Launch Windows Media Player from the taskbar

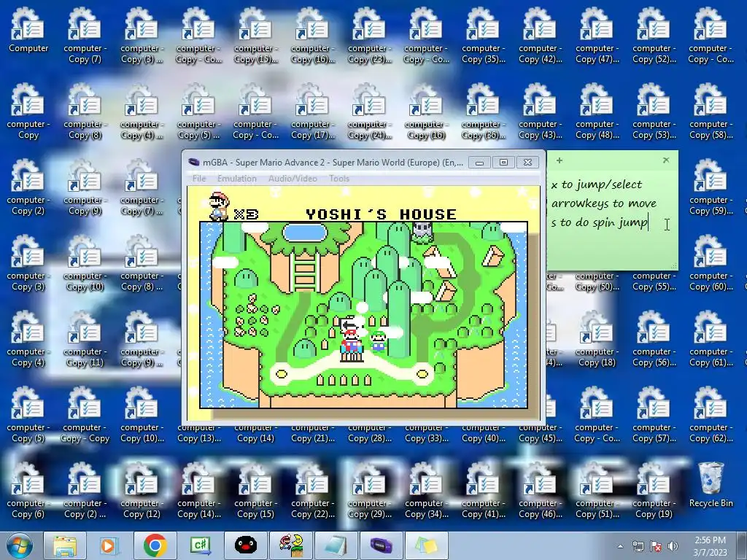coord(109,545)
